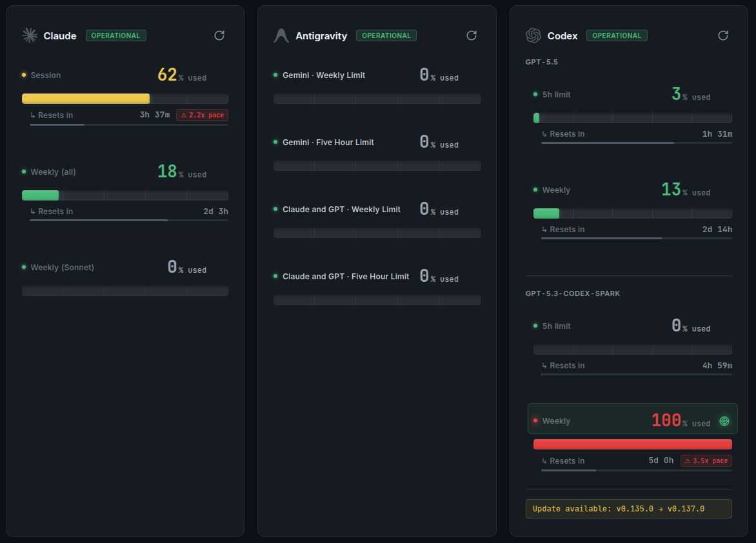Image resolution: width=756 pixels, height=543 pixels.
Task: Click the 2d 14h reset time
Action: pos(717,230)
